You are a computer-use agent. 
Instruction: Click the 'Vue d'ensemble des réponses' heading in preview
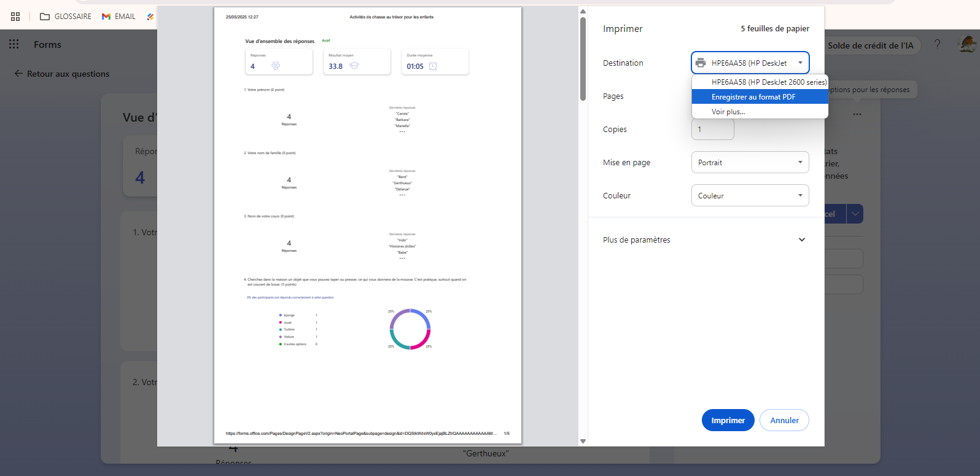click(x=279, y=41)
